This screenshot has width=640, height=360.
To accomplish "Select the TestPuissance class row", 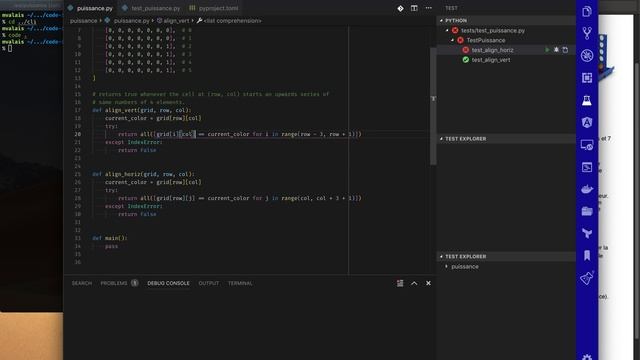I will 506,40.
